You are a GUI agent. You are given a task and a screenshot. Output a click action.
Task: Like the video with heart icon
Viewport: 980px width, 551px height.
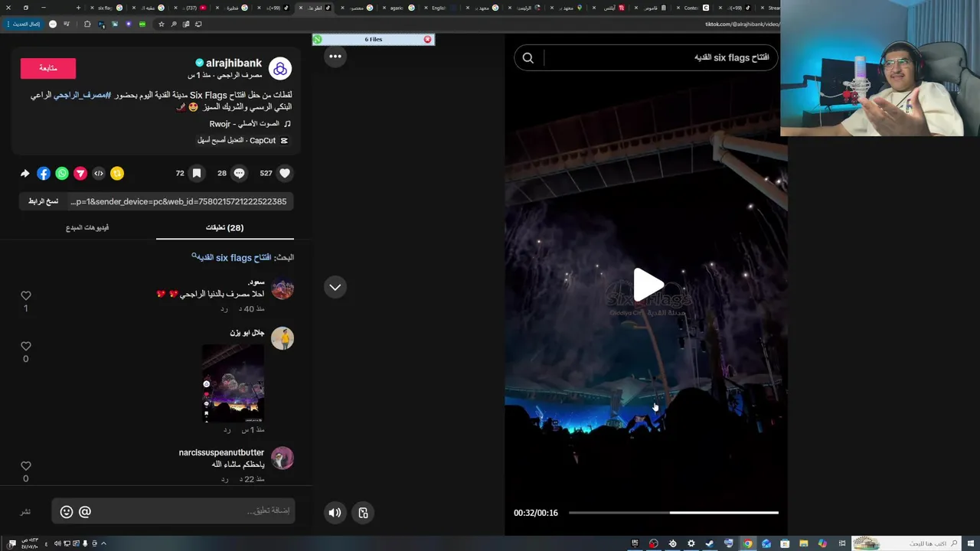[285, 173]
